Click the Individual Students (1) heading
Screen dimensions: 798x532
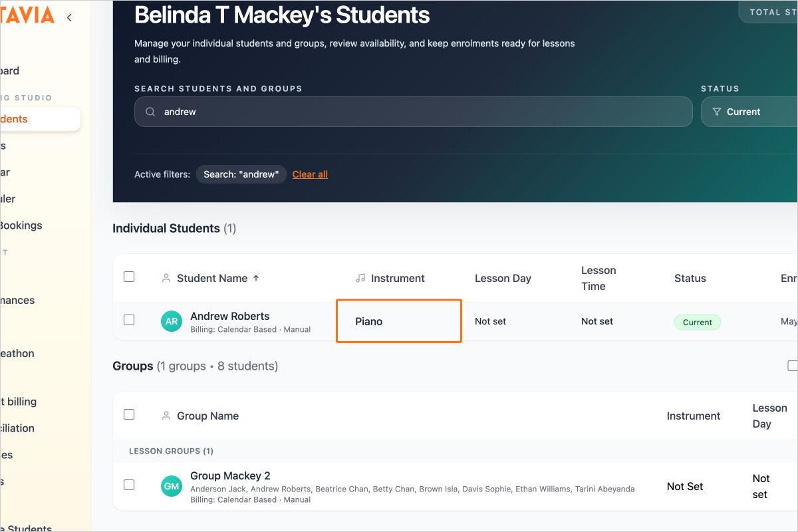coord(174,228)
